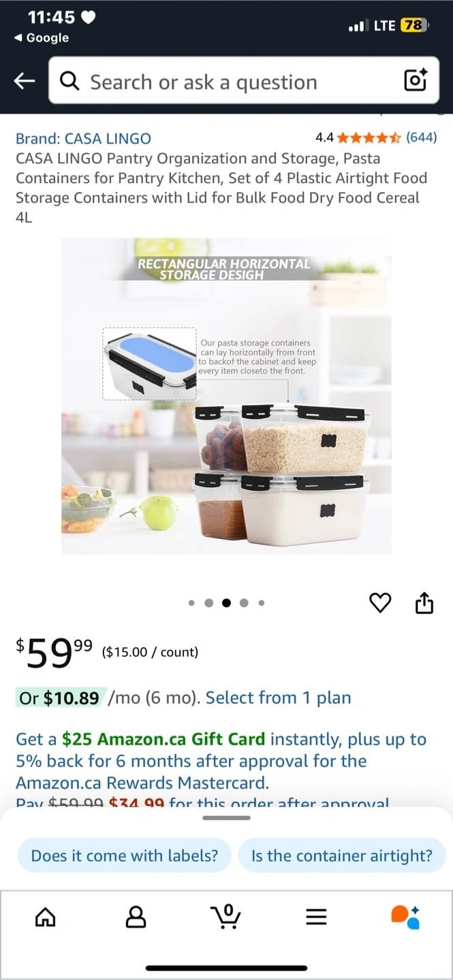Select the last image carousel dot
This screenshot has width=453, height=980.
262,603
